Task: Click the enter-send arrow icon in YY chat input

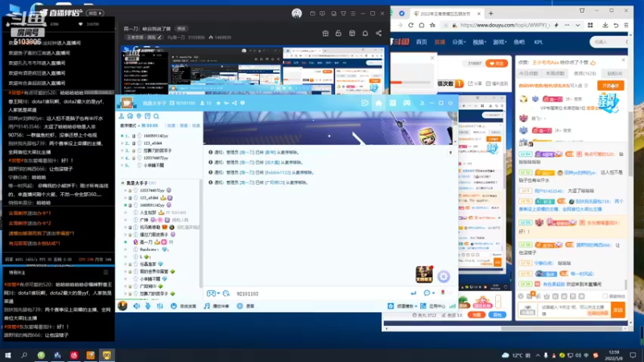Action: (414, 293)
